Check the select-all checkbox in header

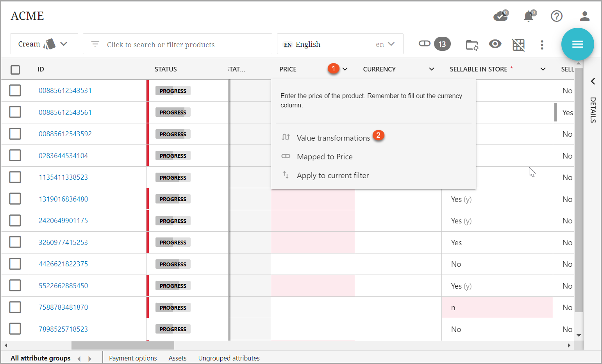[x=15, y=70]
